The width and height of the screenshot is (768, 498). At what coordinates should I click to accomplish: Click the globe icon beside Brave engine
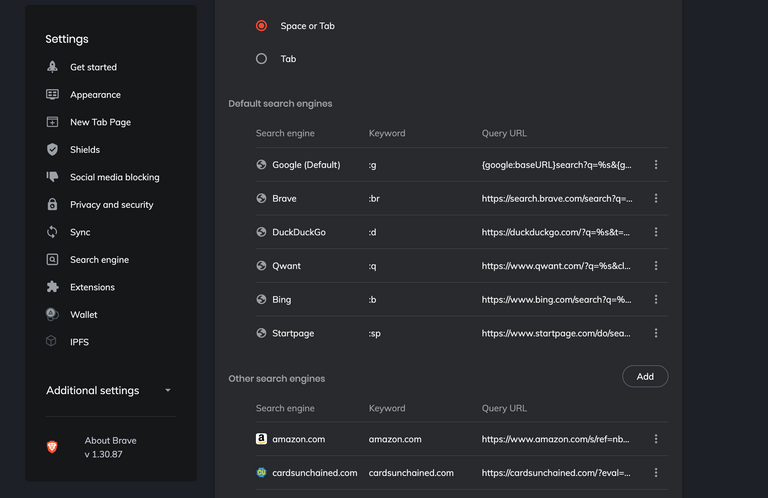pos(261,198)
